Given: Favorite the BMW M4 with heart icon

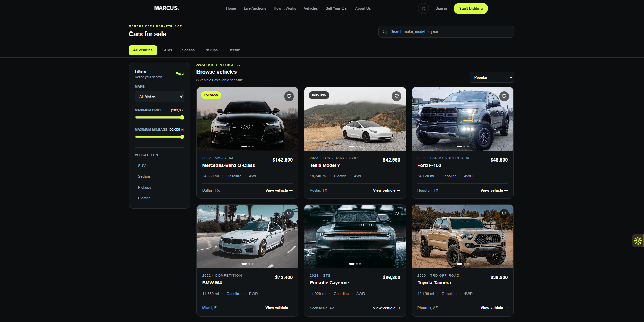Looking at the screenshot, I should click(x=289, y=214).
